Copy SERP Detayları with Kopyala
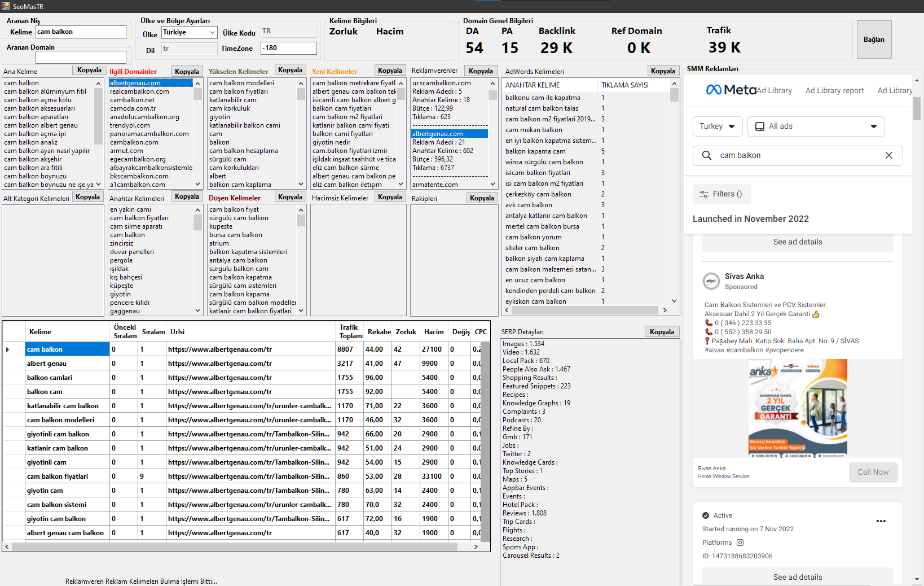Image resolution: width=924 pixels, height=586 pixels. pos(662,332)
